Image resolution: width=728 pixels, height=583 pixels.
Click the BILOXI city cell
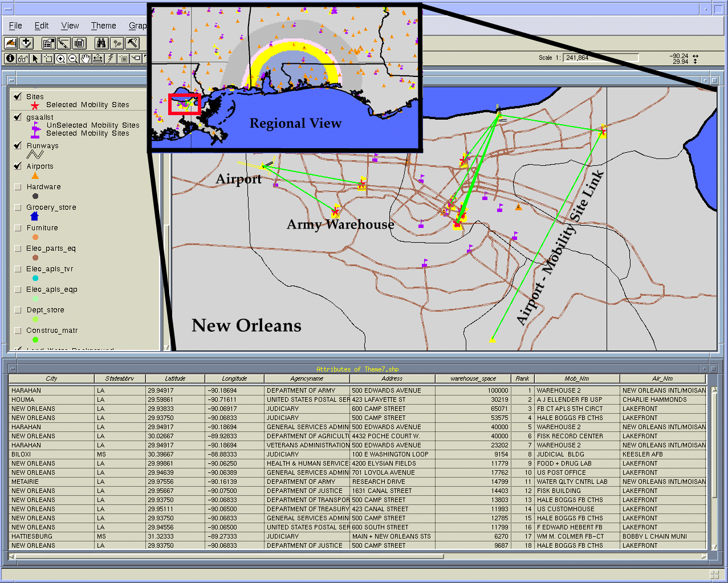click(x=51, y=454)
